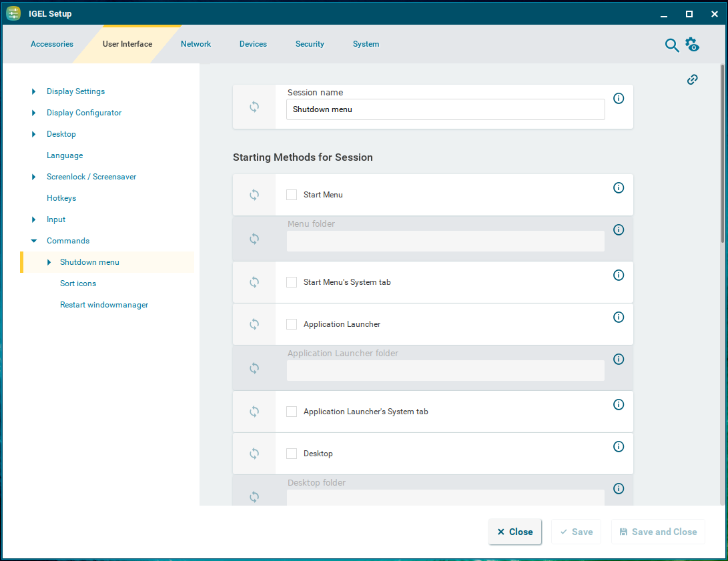Expand the Display Settings tree node
Screen dimensions: 728x561
point(34,91)
